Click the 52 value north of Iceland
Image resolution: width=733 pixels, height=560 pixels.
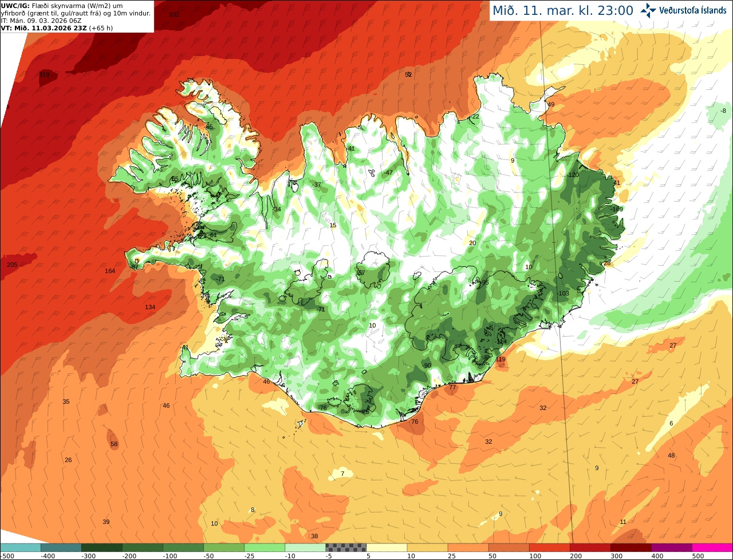409,74
